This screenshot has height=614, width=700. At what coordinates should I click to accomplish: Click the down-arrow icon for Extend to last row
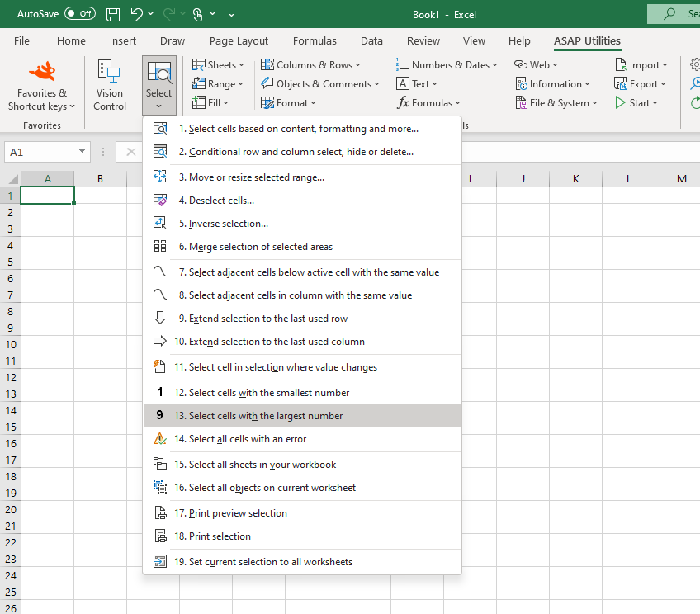tap(160, 319)
